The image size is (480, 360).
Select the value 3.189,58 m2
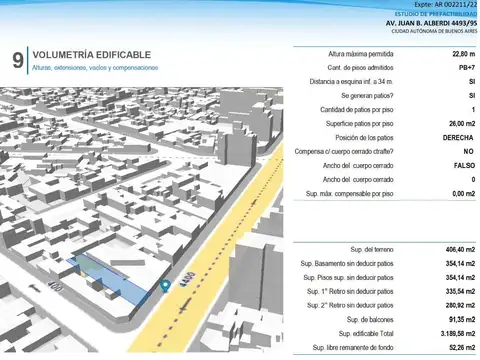tap(459, 334)
